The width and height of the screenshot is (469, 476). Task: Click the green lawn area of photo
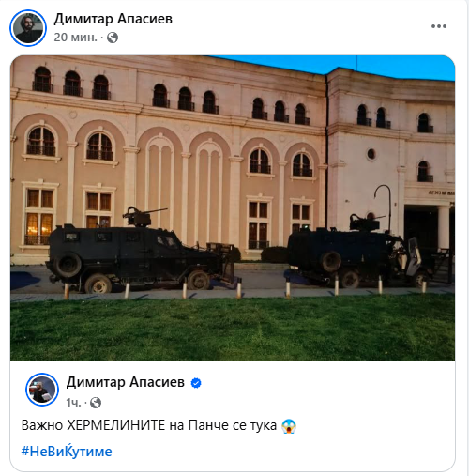(233, 329)
